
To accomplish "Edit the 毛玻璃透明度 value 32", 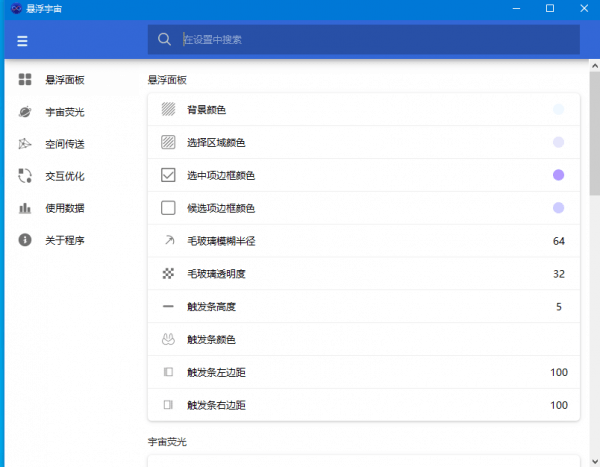I will (x=558, y=274).
